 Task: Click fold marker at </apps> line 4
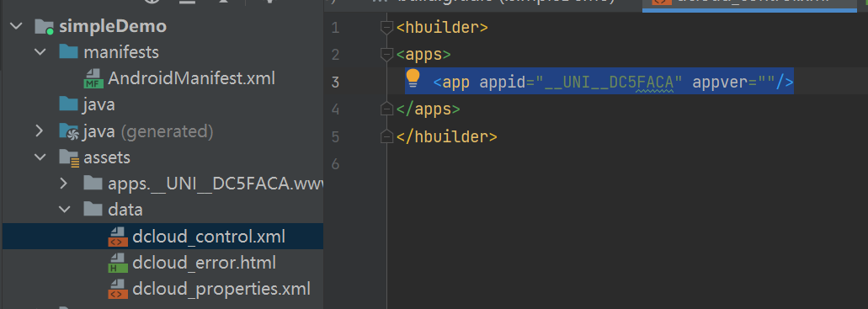coord(387,109)
